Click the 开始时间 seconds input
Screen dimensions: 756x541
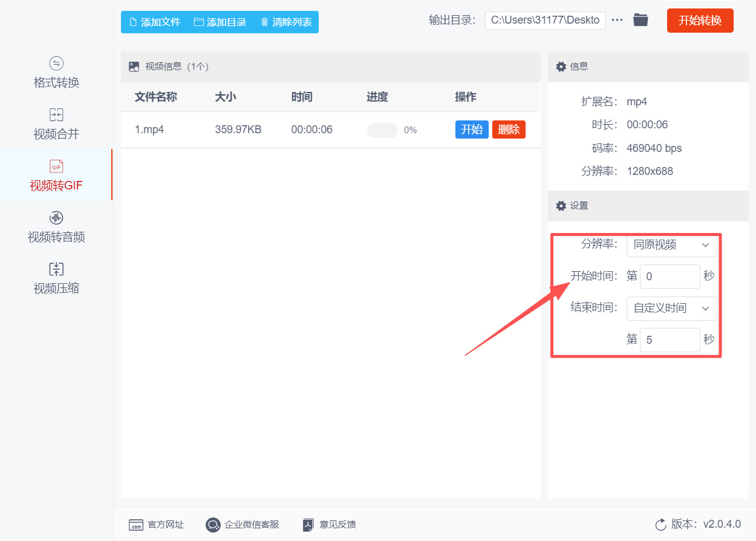[670, 277]
